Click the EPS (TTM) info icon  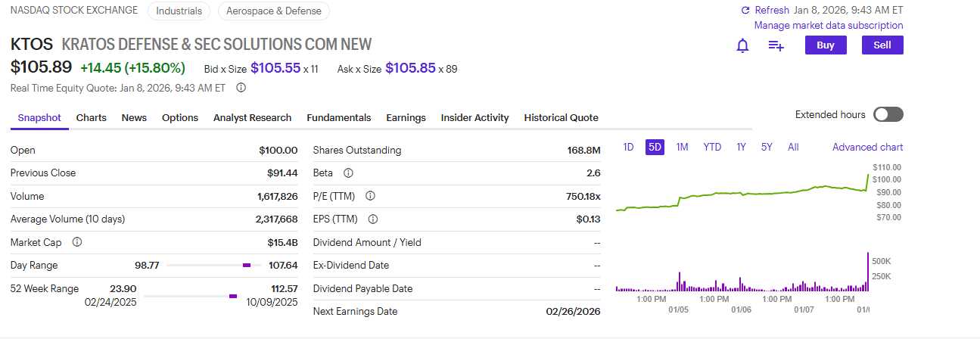[372, 219]
